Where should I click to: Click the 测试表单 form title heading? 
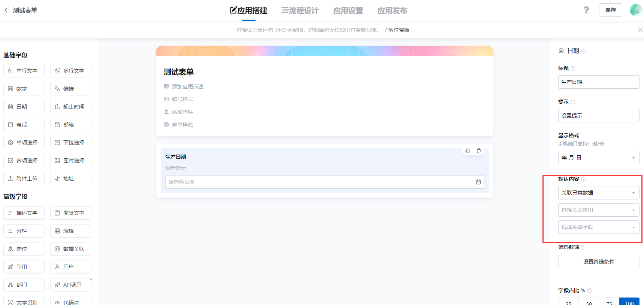(x=179, y=72)
